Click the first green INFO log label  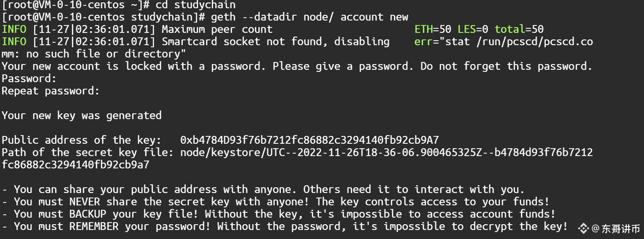click(14, 29)
